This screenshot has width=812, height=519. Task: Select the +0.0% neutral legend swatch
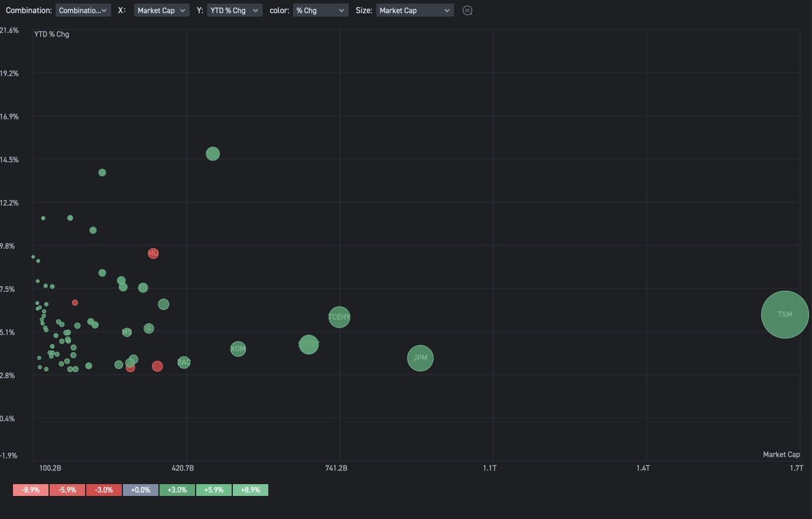(141, 490)
